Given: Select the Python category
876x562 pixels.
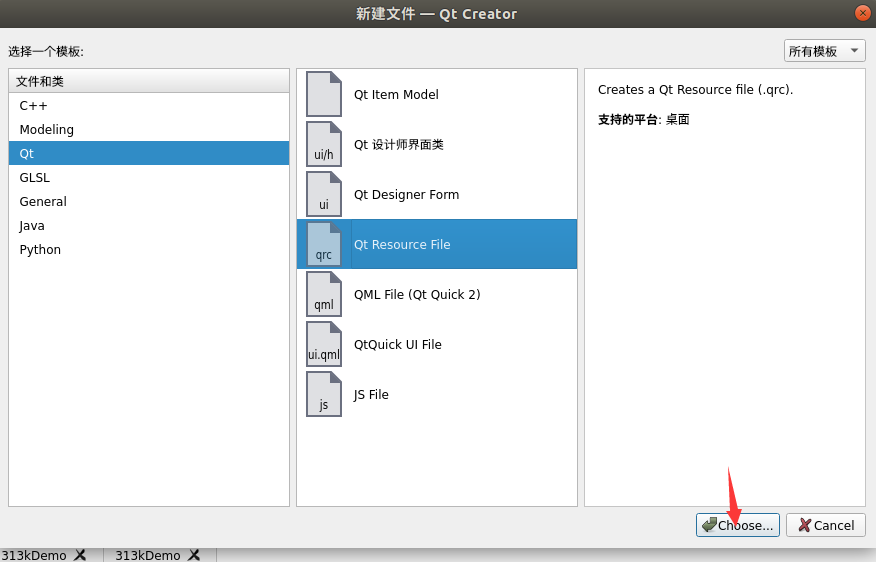Looking at the screenshot, I should pyautogui.click(x=149, y=250).
